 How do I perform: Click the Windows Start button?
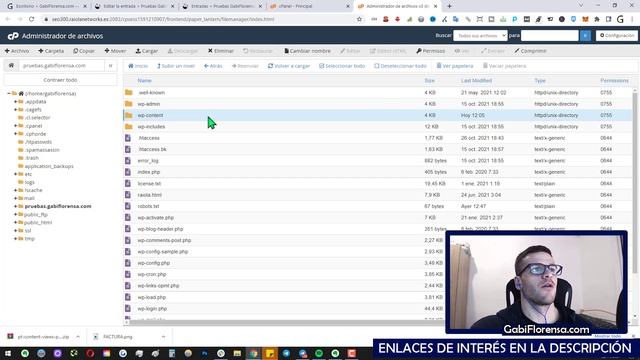(x=8, y=353)
